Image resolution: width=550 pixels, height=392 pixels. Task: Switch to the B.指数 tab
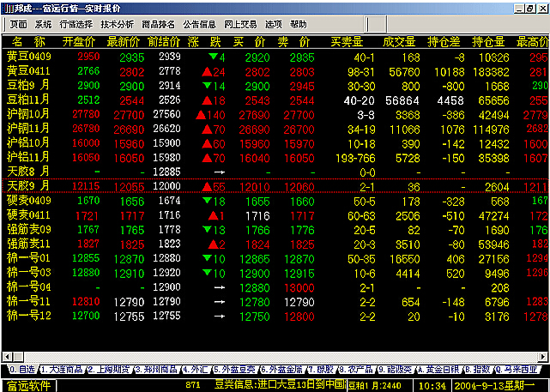click(x=478, y=369)
